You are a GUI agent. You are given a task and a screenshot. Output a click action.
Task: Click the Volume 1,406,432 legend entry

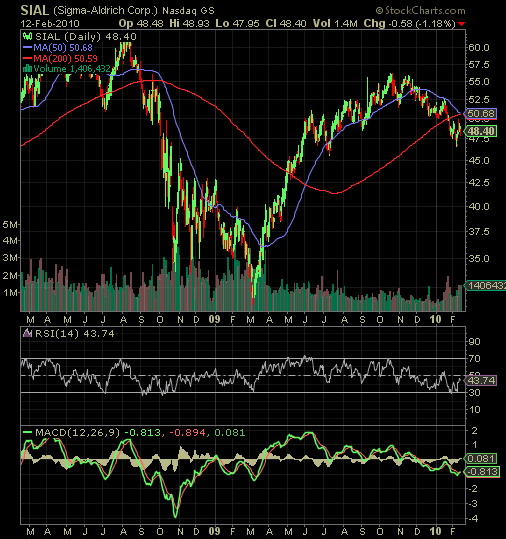72,69
